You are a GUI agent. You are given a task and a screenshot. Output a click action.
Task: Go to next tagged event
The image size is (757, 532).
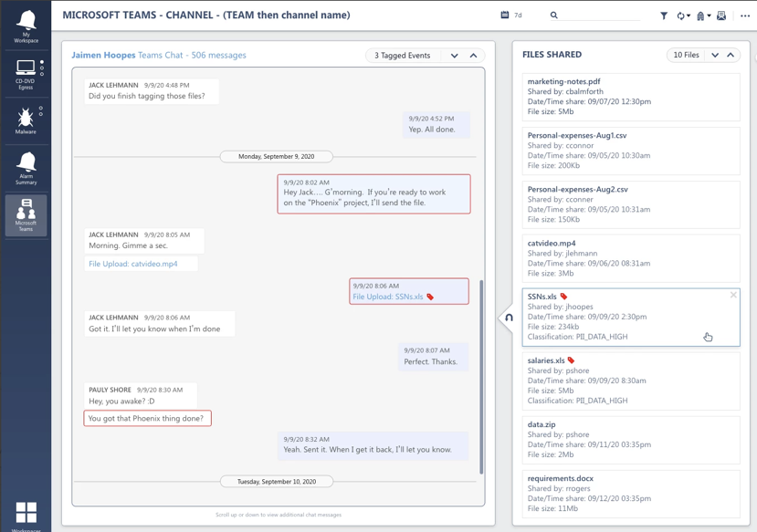[455, 56]
